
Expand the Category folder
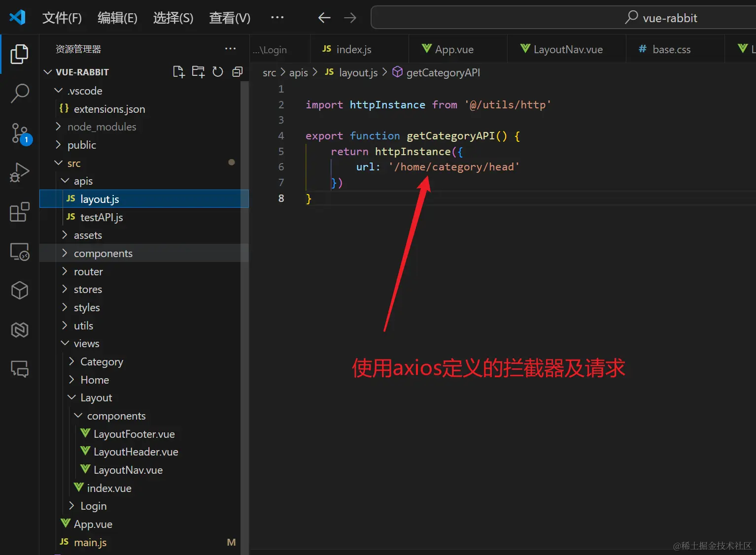71,361
